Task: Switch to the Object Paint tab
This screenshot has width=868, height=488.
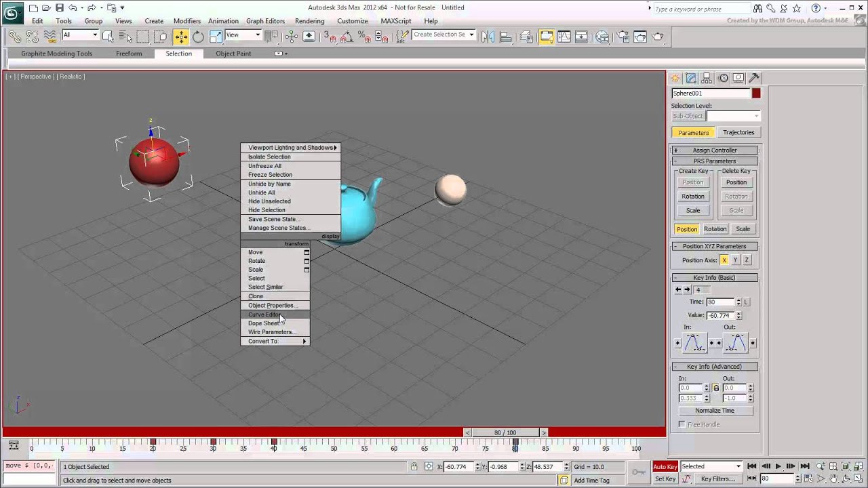Action: pyautogui.click(x=233, y=54)
